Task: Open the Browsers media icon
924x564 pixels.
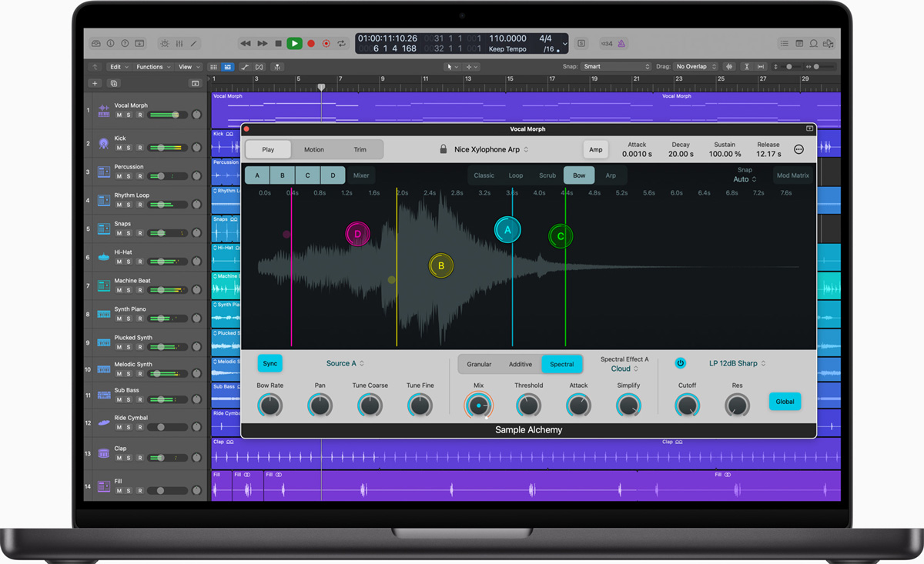Action: tap(829, 44)
